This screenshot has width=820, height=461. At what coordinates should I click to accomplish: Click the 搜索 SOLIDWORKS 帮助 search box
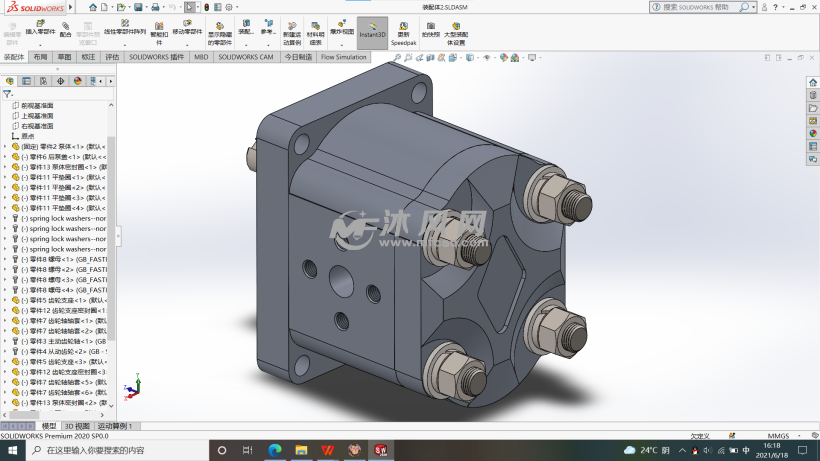coord(702,7)
